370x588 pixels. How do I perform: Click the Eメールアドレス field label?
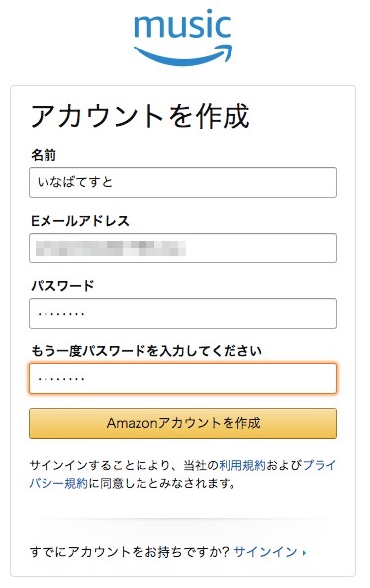[x=80, y=221]
